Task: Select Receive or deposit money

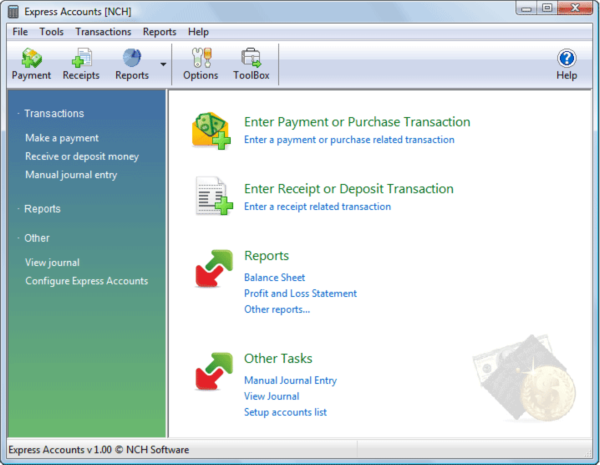Action: pos(82,157)
